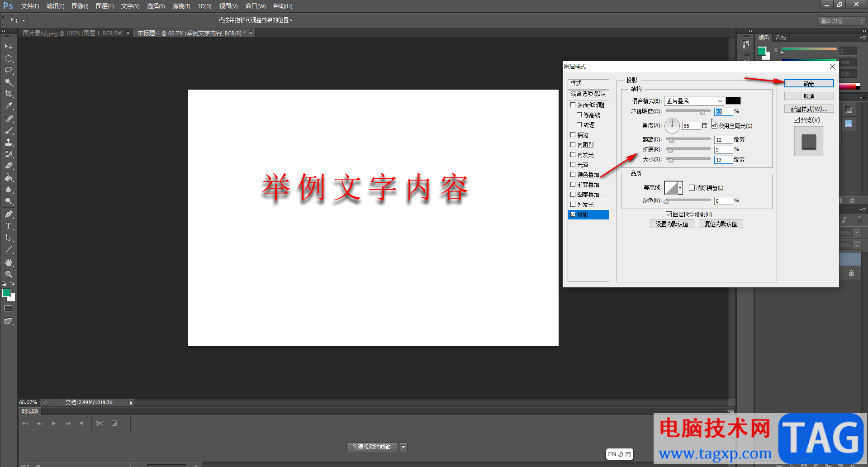
Task: Expand status bar info arrow
Action: (x=131, y=403)
